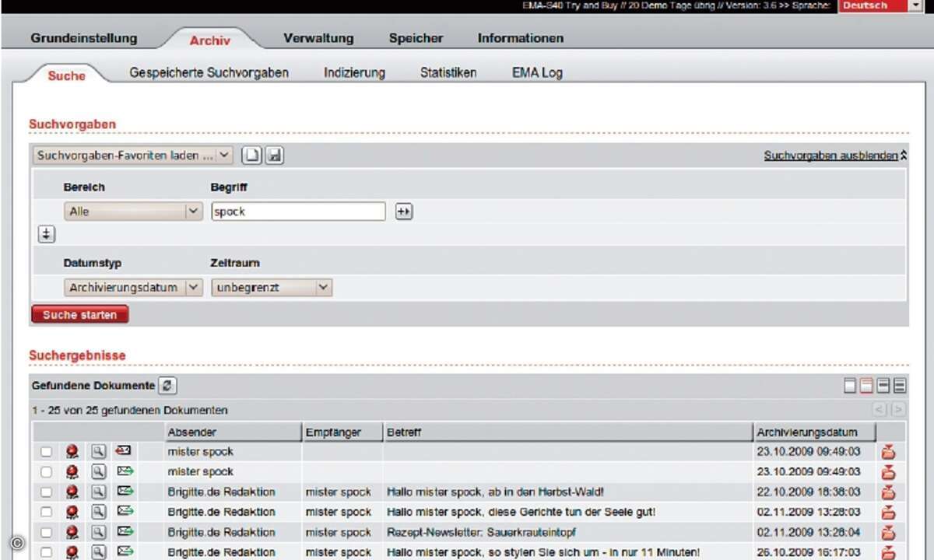Click the red Suche starten button
The image size is (934, 560).
[x=80, y=315]
